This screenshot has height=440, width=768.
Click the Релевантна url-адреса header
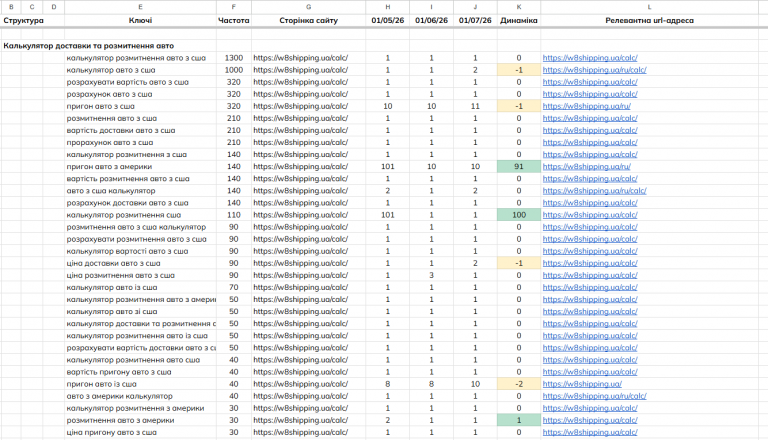coord(649,21)
